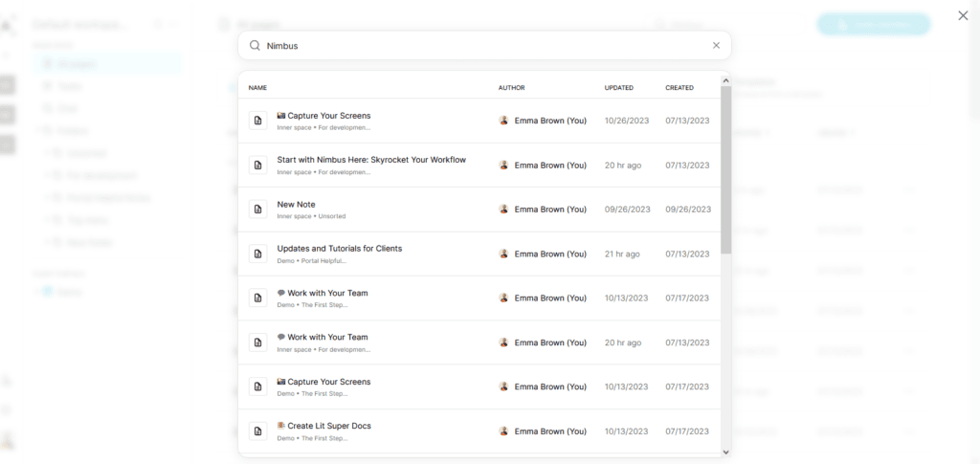Click the document icon beside New Note

(x=257, y=210)
